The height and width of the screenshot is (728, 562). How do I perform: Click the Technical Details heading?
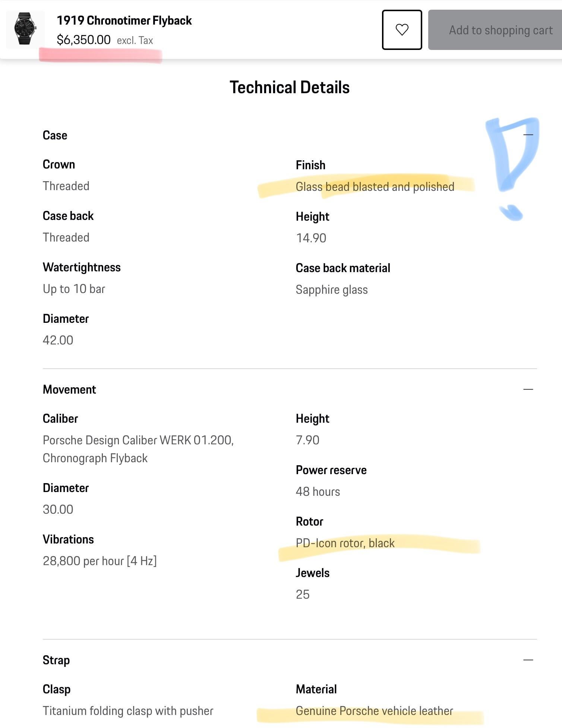pyautogui.click(x=290, y=88)
